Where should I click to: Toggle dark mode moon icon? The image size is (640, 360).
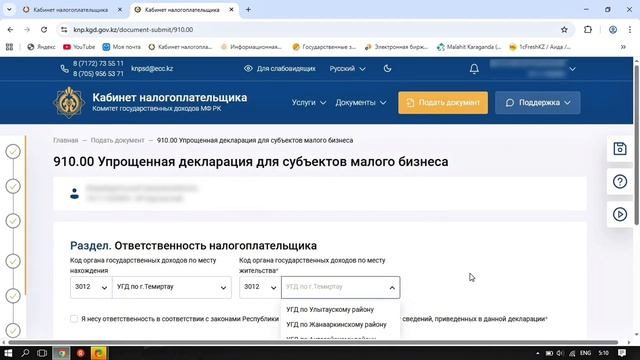[x=387, y=69]
